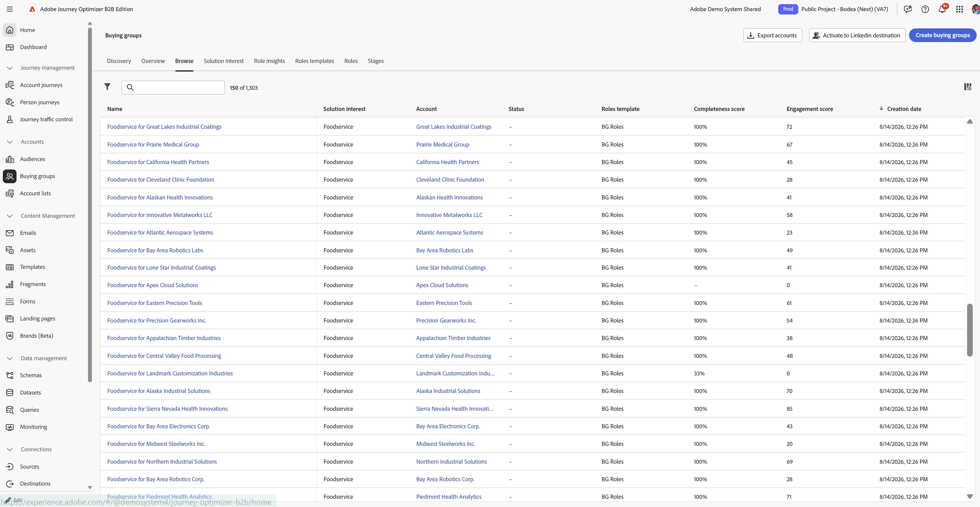Go to Home in sidebar

point(27,30)
